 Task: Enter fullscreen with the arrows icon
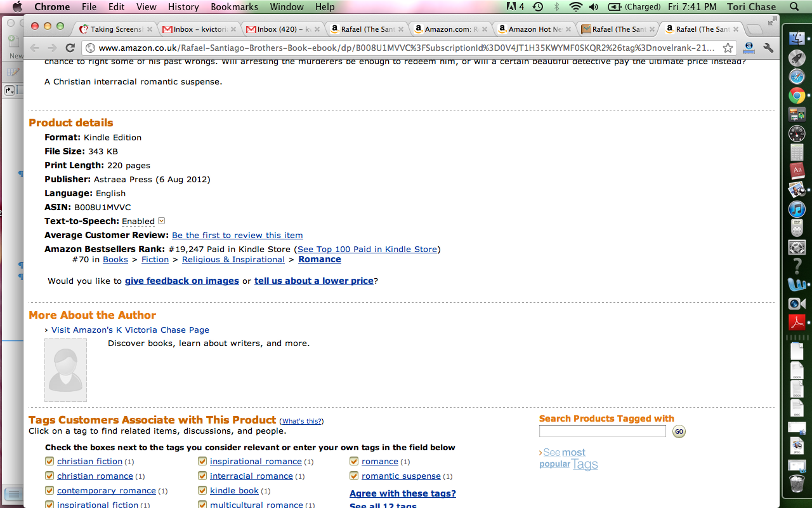pos(772,22)
